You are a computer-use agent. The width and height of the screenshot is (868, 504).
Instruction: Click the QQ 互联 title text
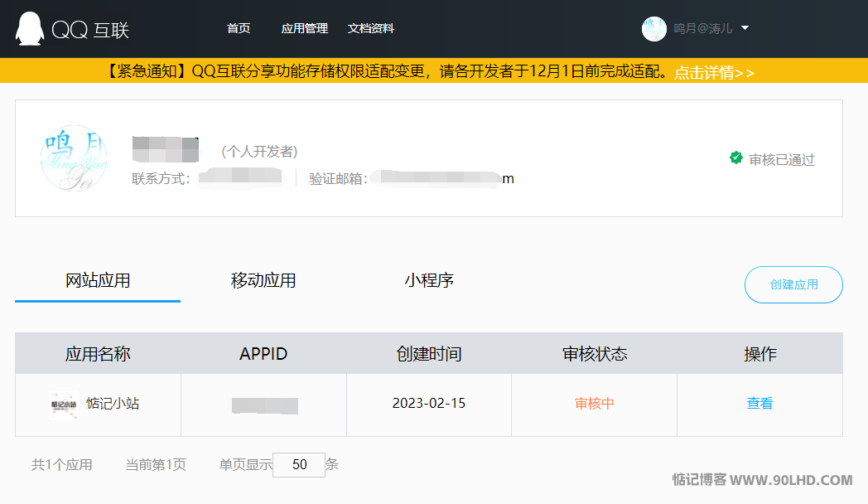[90, 30]
